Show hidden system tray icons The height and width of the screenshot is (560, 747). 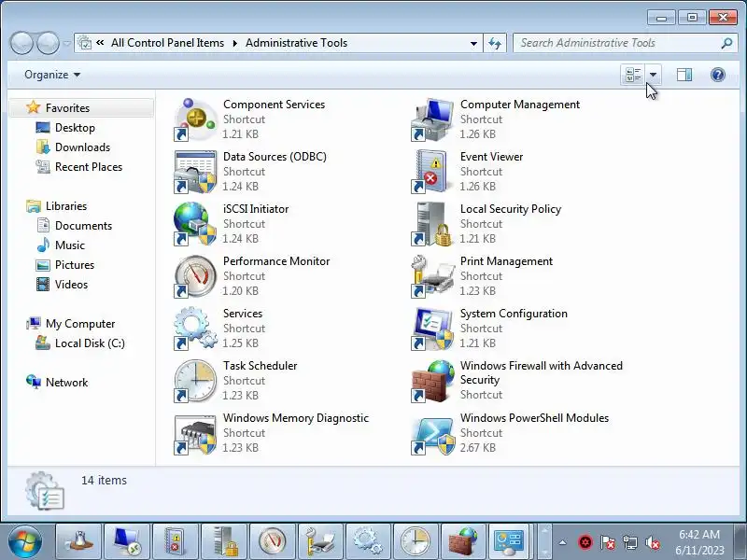563,542
